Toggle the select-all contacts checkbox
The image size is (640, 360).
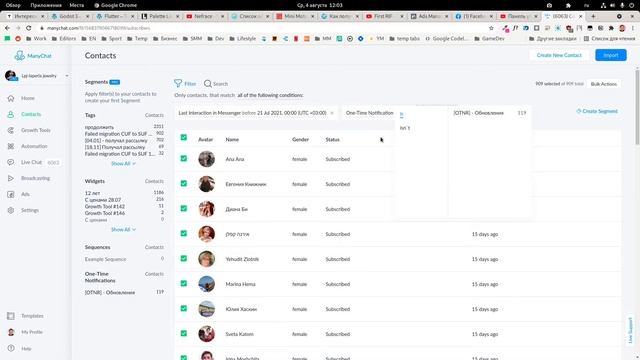pos(184,137)
